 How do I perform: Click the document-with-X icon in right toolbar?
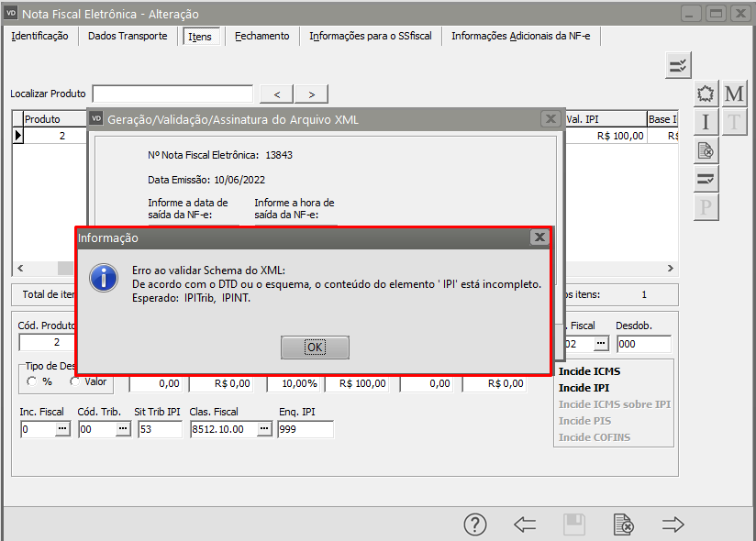(706, 150)
